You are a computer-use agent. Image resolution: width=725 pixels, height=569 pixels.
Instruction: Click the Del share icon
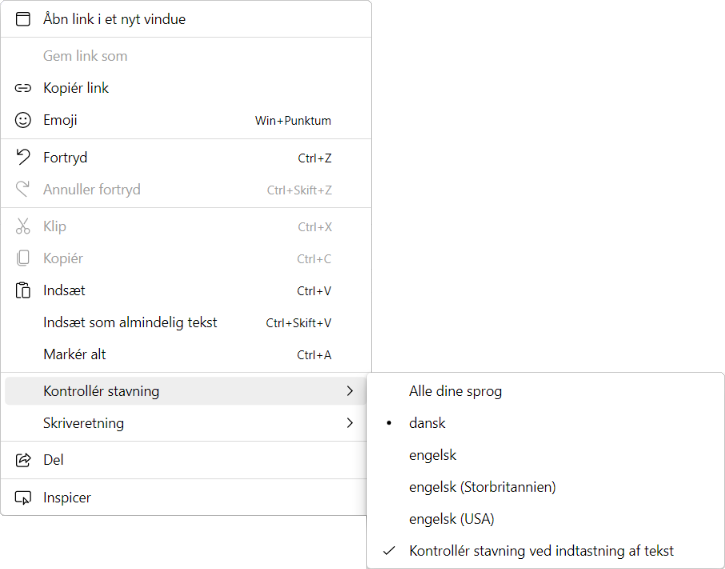(x=23, y=460)
